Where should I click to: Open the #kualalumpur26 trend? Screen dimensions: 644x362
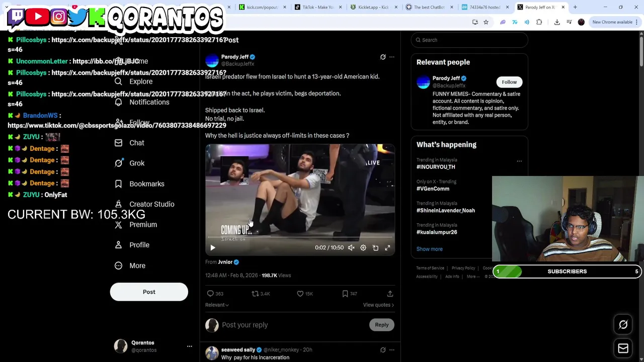pyautogui.click(x=437, y=232)
